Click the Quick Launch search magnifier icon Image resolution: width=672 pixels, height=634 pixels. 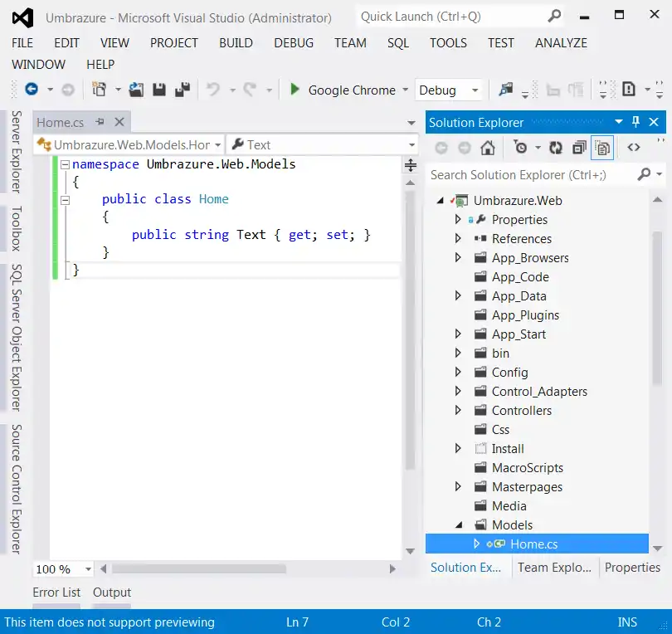click(554, 17)
